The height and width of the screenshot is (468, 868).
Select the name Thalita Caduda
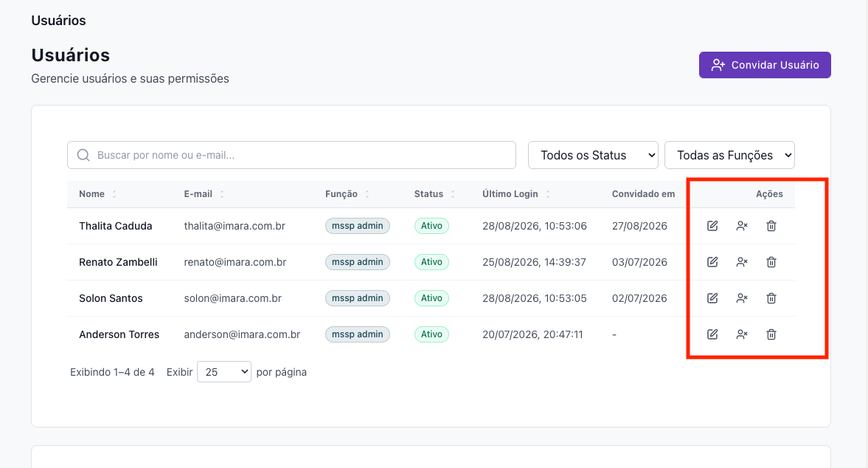coord(116,226)
